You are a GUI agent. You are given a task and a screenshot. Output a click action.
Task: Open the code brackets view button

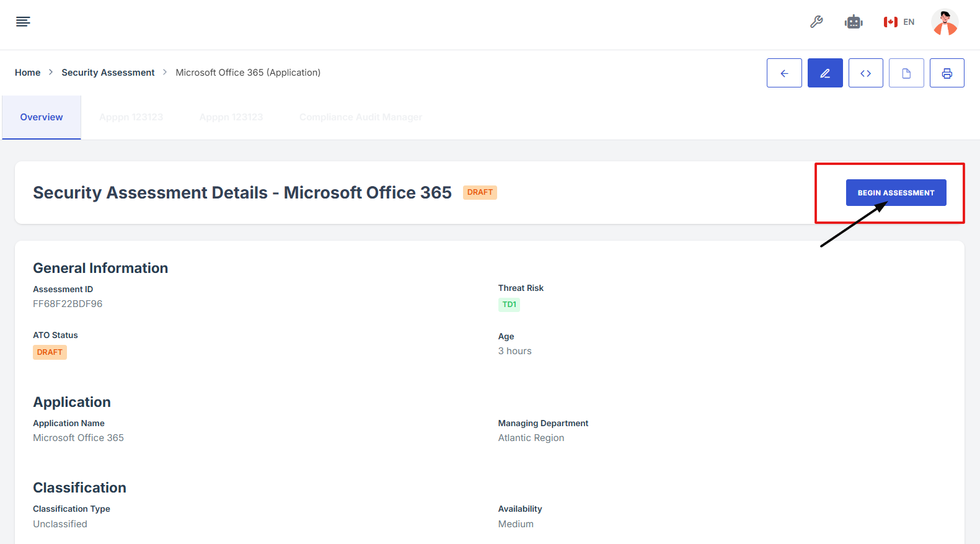point(866,73)
